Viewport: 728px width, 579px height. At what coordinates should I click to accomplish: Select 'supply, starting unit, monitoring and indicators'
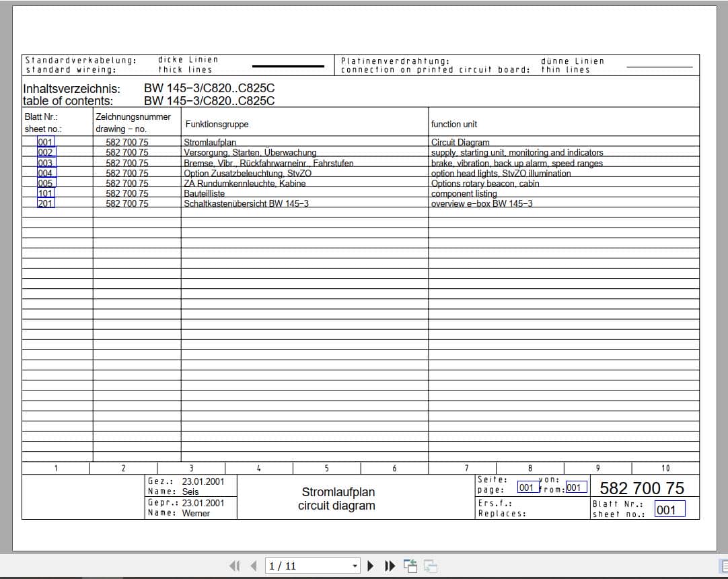pos(517,152)
